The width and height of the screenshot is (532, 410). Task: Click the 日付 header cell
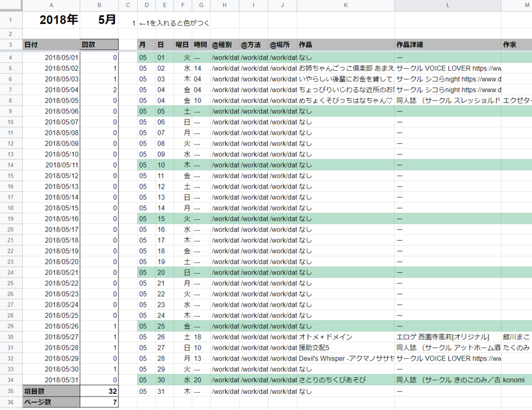click(51, 45)
